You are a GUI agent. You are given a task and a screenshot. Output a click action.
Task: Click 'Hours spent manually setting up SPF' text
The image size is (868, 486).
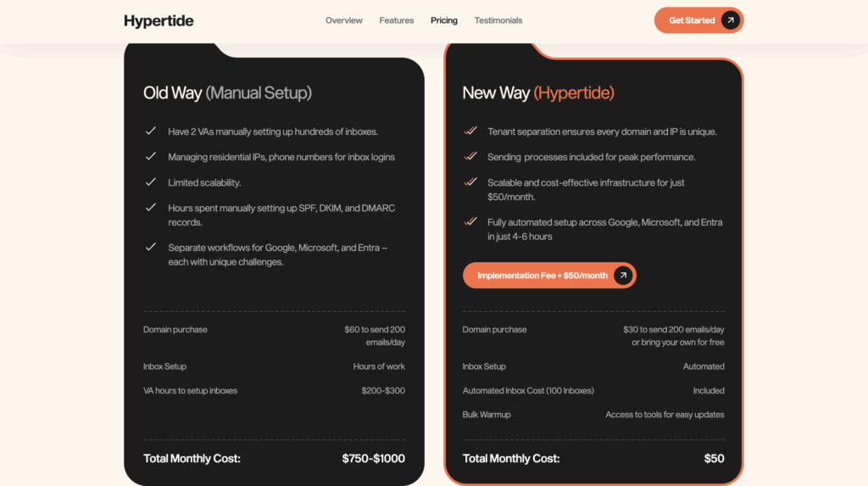[281, 215]
